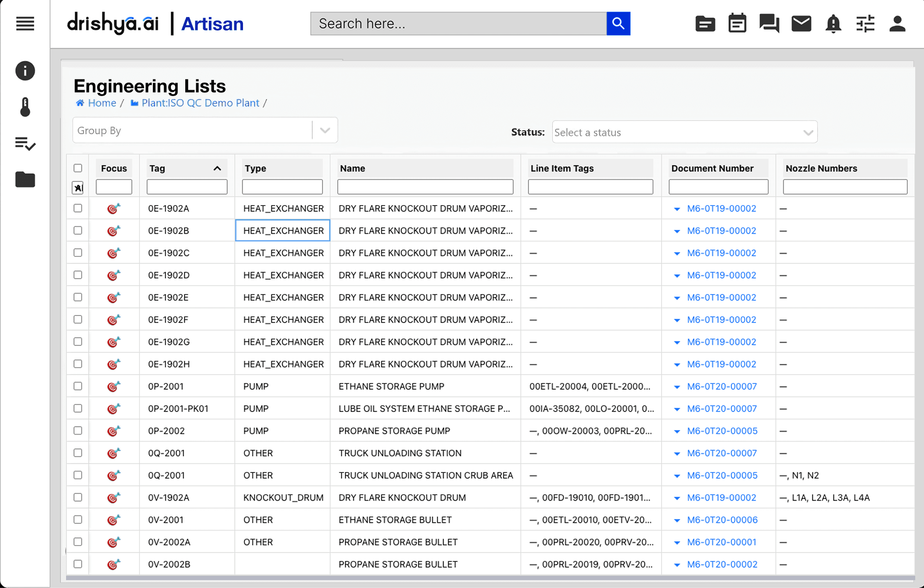
Task: Click focus target icon for 0V-2001
Action: [x=114, y=520]
